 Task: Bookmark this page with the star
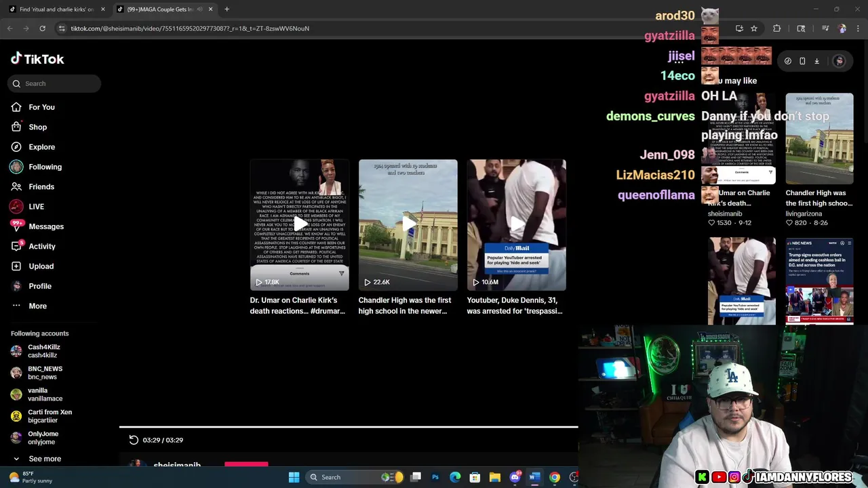coord(754,28)
